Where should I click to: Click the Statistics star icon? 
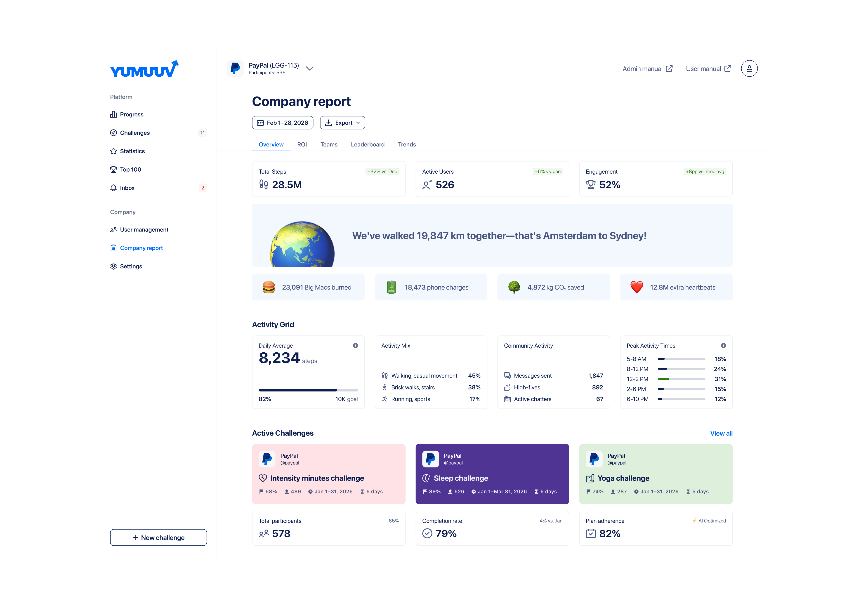113,151
